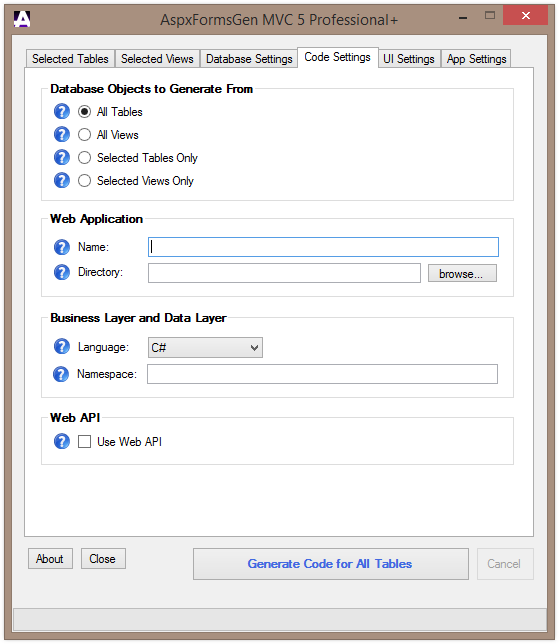Open help for Namespace field
This screenshot has width=560, height=644.
[x=61, y=374]
